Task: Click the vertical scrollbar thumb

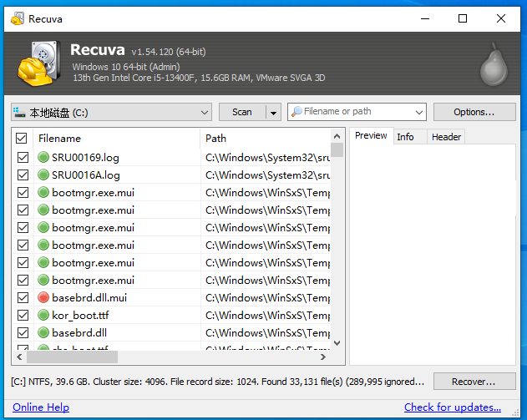Action: click(x=337, y=150)
